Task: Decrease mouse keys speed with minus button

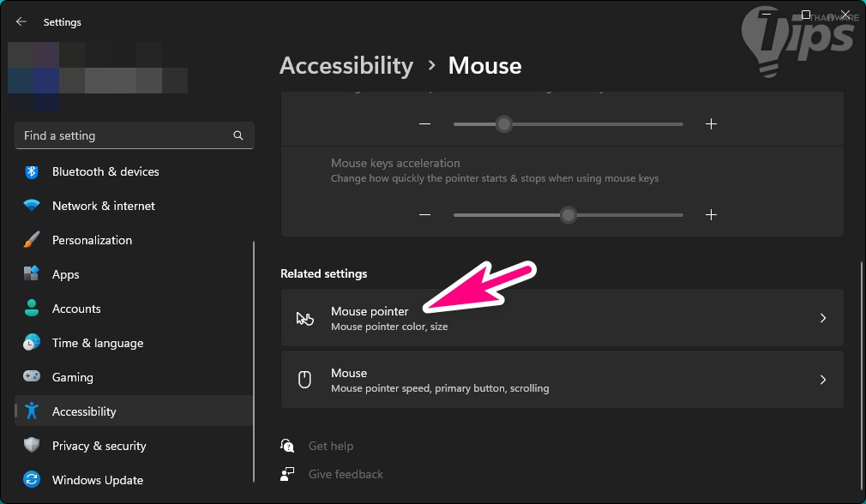Action: pos(424,123)
